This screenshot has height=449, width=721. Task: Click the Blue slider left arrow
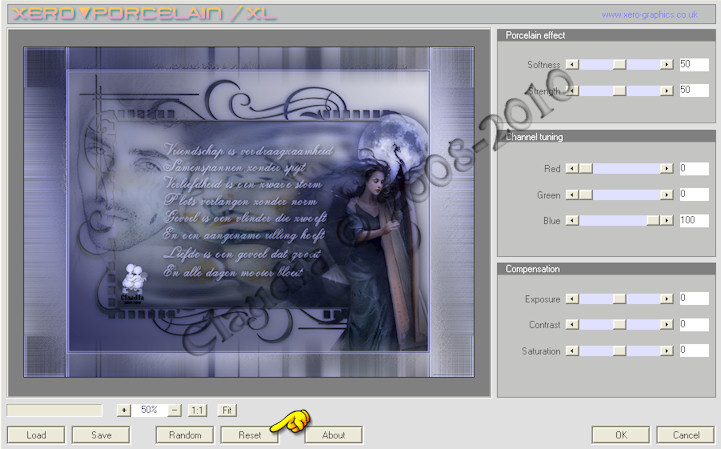tap(572, 220)
